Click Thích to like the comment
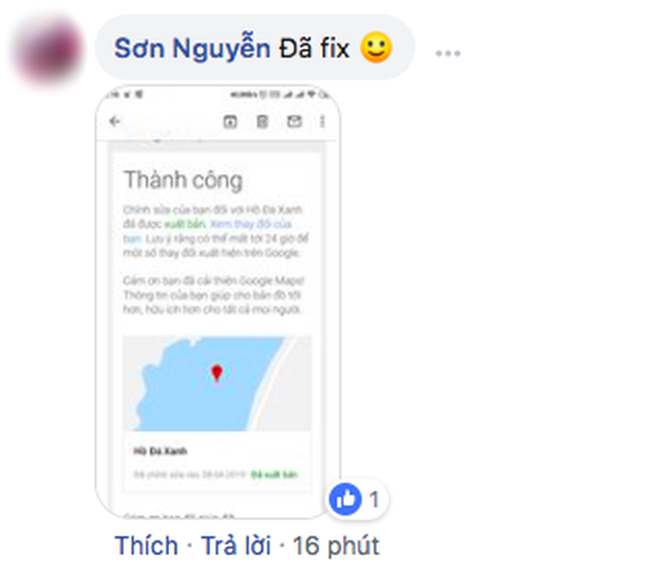660x567 pixels. (x=146, y=546)
